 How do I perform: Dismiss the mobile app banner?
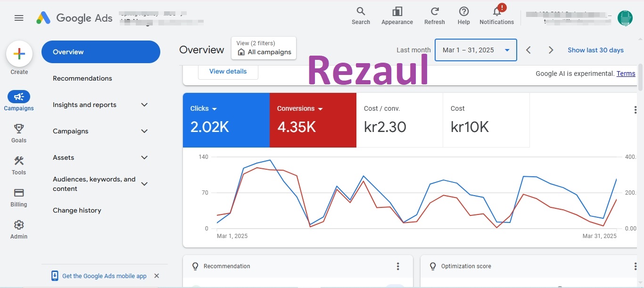157,276
